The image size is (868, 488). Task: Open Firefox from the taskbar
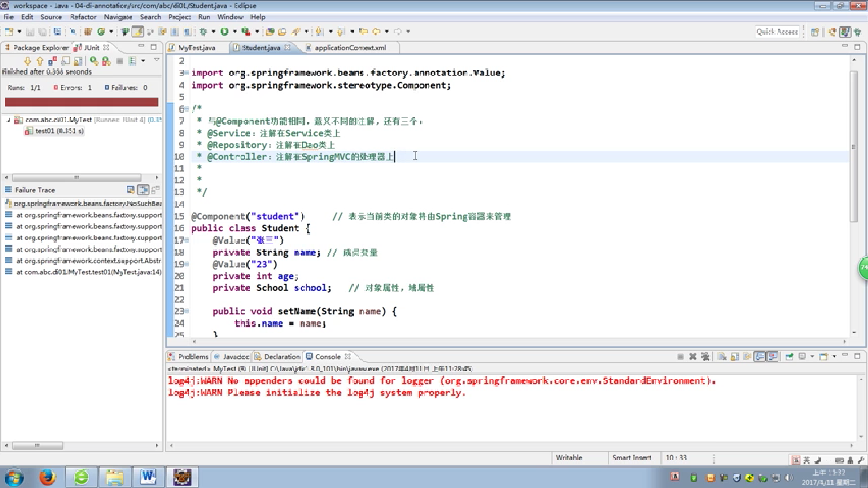click(47, 477)
